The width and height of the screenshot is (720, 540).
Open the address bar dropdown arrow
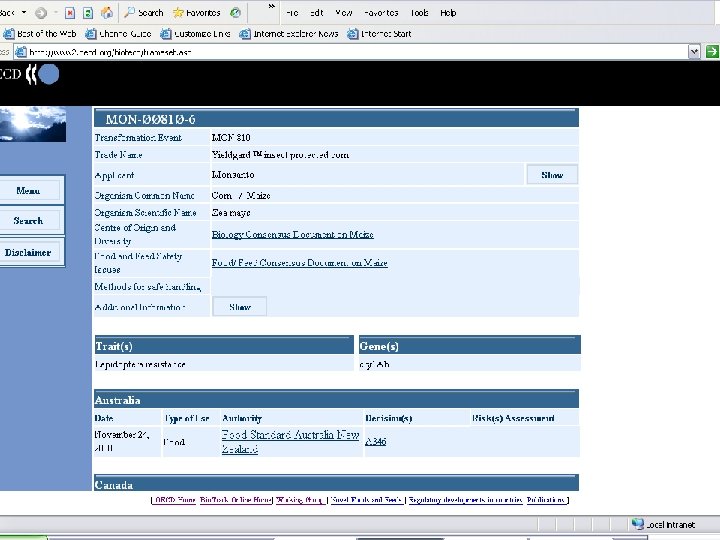coord(694,52)
